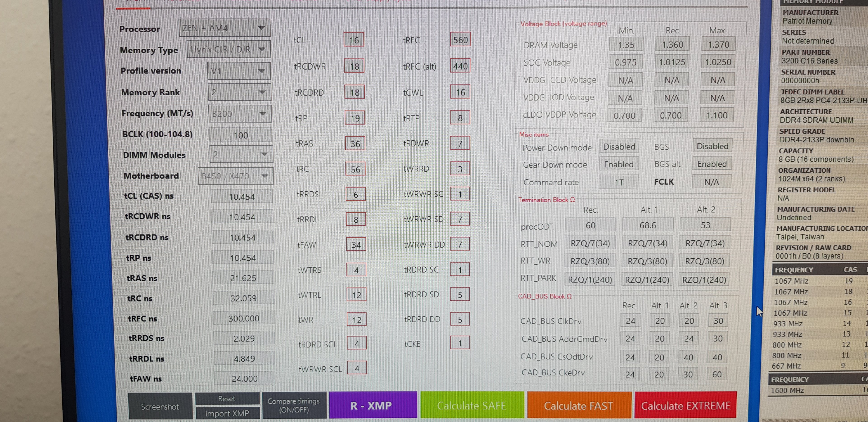Click the Import XMP button
Screen dimensions: 868x422
tap(227, 413)
